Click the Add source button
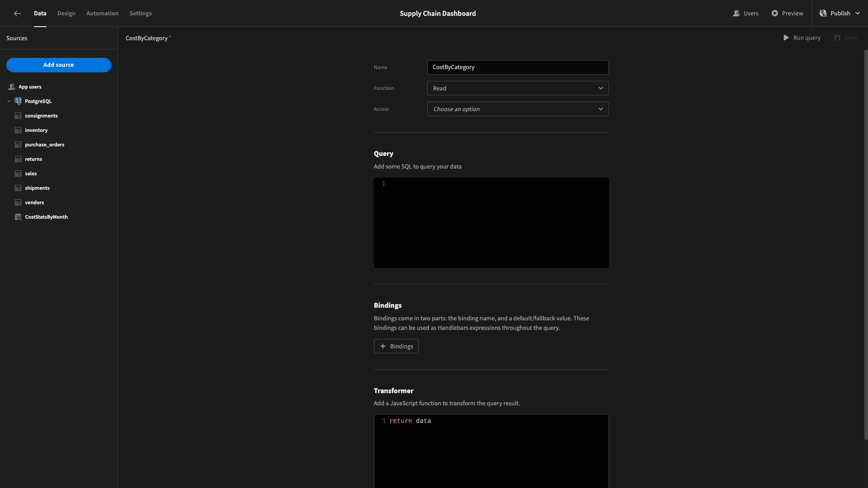The image size is (868, 488). pos(59,65)
